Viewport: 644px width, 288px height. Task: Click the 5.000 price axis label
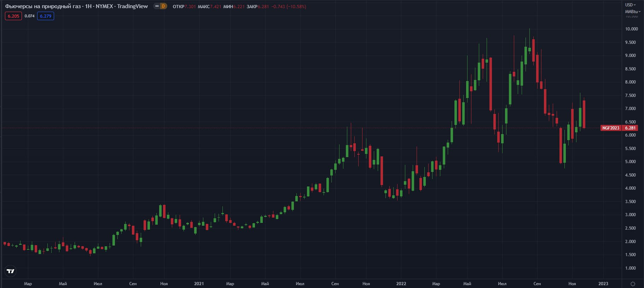coord(630,162)
